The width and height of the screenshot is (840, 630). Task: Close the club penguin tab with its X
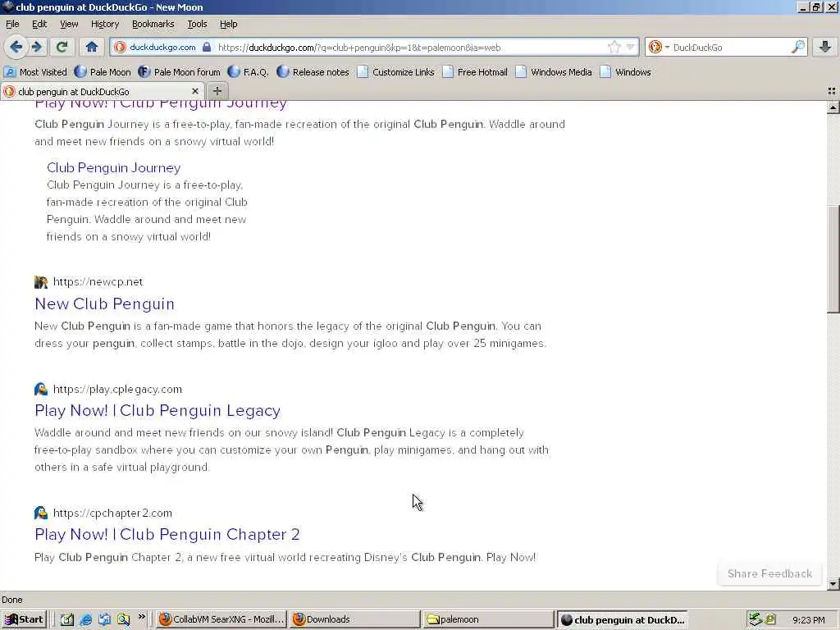tap(195, 91)
